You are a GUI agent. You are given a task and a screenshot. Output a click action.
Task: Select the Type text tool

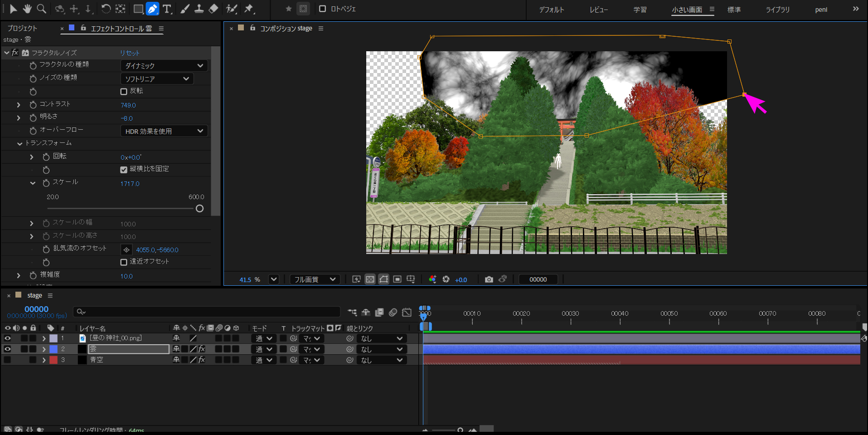(167, 9)
